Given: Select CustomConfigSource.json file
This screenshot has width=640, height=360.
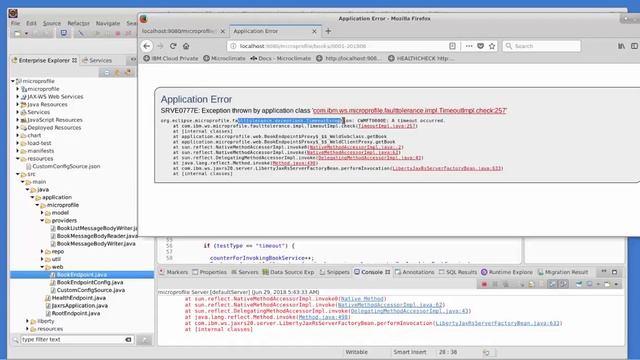Looking at the screenshot, I should (x=63, y=167).
